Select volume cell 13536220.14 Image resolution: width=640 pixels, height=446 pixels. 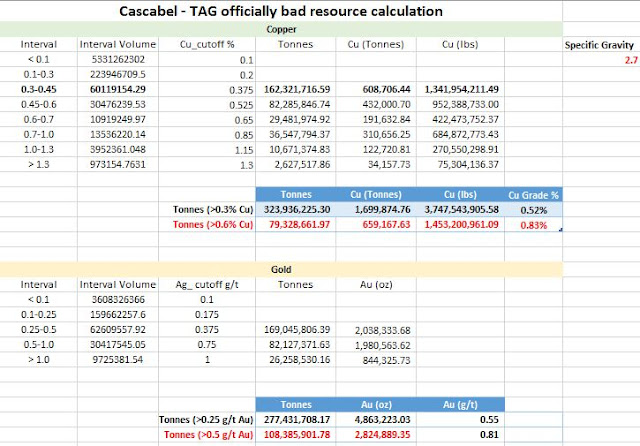tap(118, 135)
